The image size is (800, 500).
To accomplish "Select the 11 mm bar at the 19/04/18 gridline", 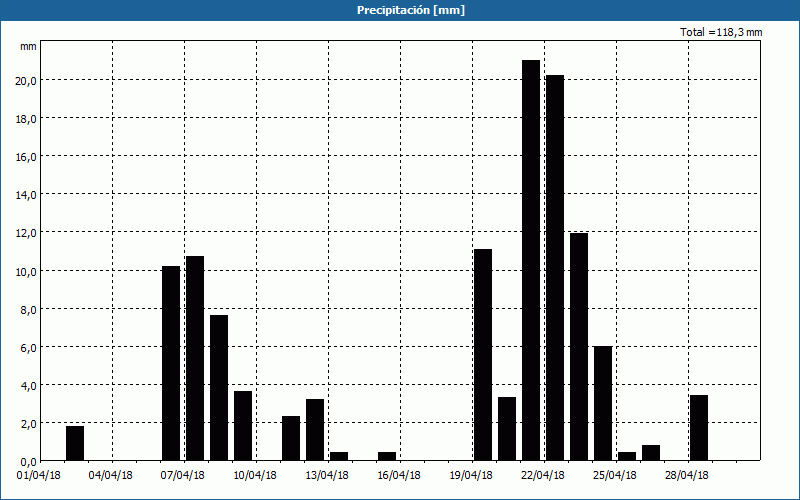I will pyautogui.click(x=483, y=355).
